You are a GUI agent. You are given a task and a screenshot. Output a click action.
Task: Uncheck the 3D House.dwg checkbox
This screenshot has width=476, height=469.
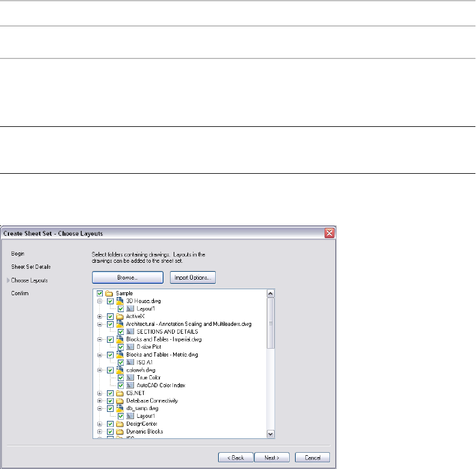point(110,301)
